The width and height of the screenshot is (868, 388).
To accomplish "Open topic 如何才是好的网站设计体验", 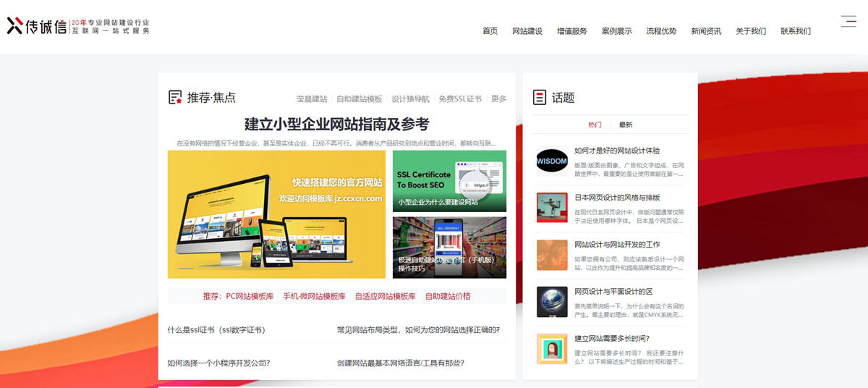I will pos(617,151).
